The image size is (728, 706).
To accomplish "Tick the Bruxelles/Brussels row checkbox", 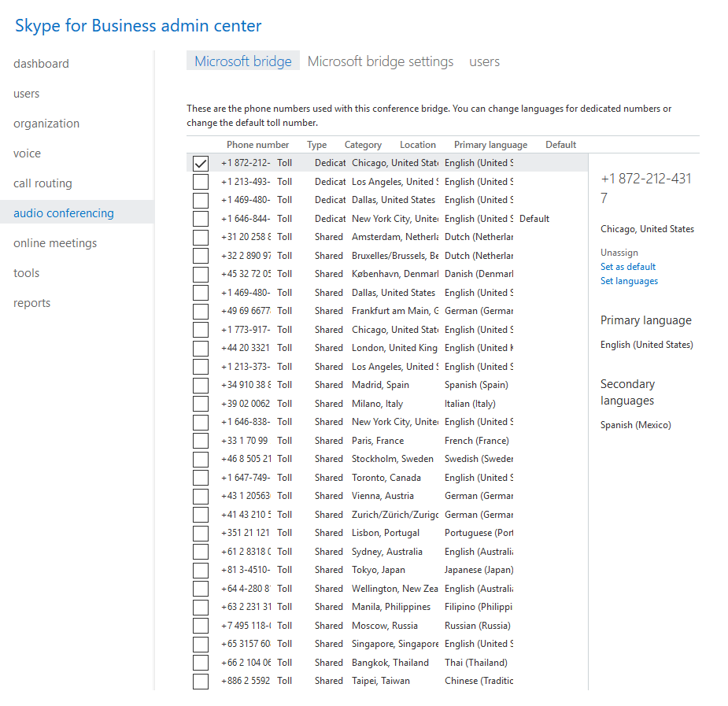I will (x=201, y=256).
